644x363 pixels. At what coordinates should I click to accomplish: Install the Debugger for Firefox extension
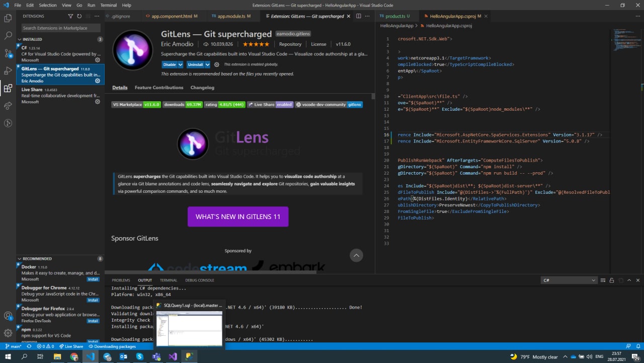pyautogui.click(x=93, y=321)
